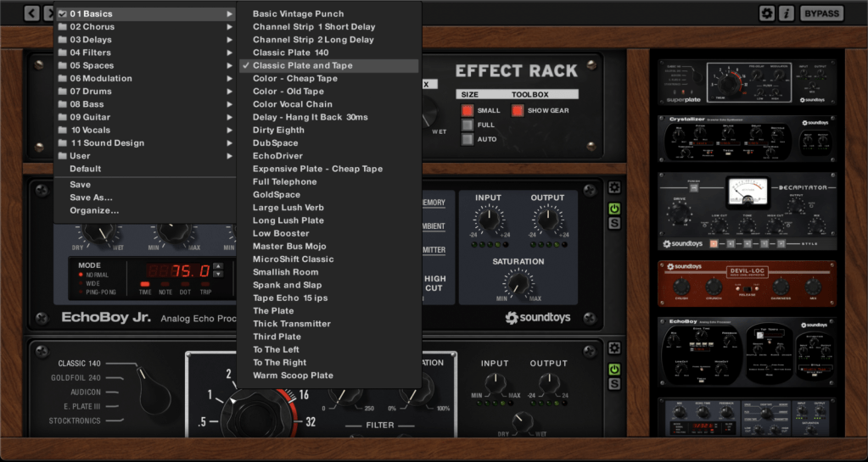Open the SuperPlate module gear settings

pyautogui.click(x=614, y=348)
